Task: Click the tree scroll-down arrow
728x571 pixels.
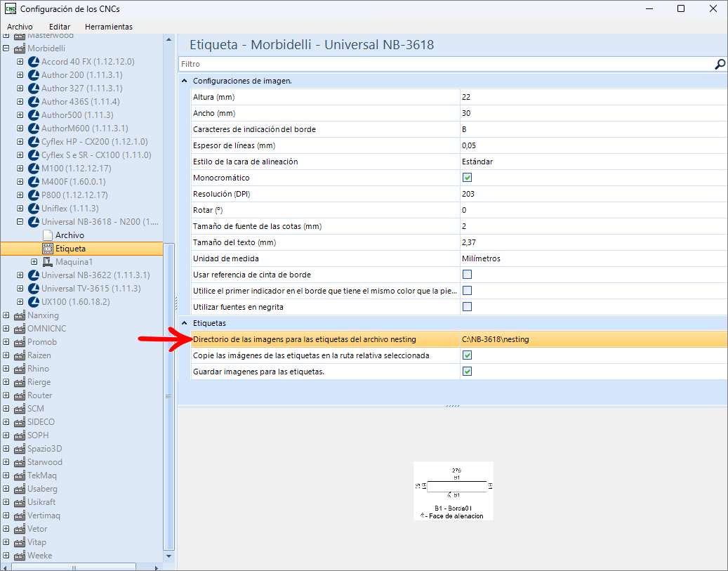Action: click(x=168, y=556)
